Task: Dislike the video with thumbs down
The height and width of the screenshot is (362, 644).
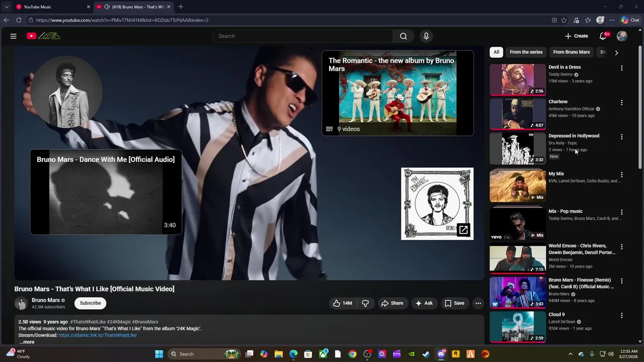Action: pos(365,303)
